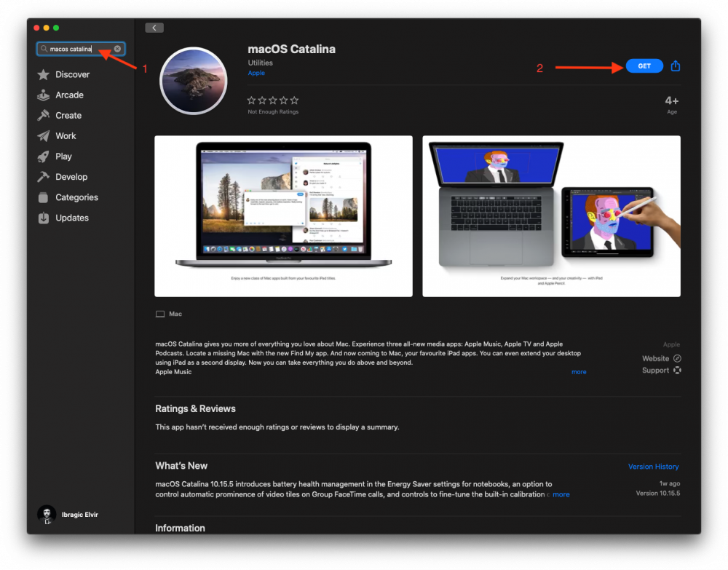Click the Not Enough Ratings text
The height and width of the screenshot is (570, 728).
[273, 112]
